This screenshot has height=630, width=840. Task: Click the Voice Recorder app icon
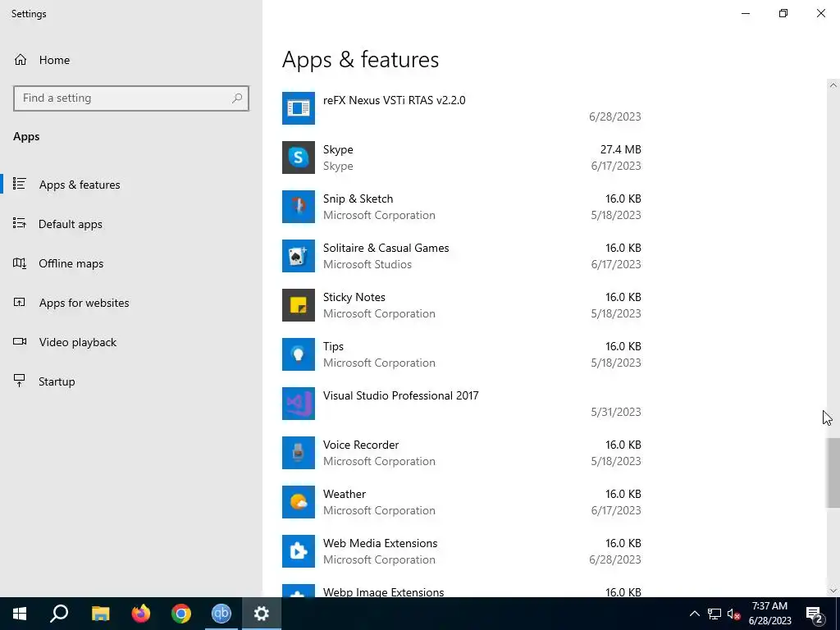coord(299,453)
